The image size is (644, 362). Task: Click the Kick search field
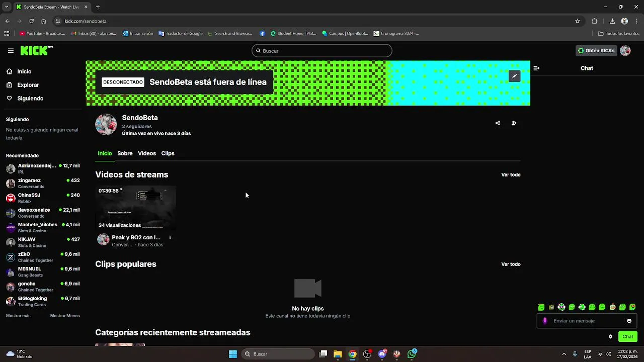pos(322,51)
